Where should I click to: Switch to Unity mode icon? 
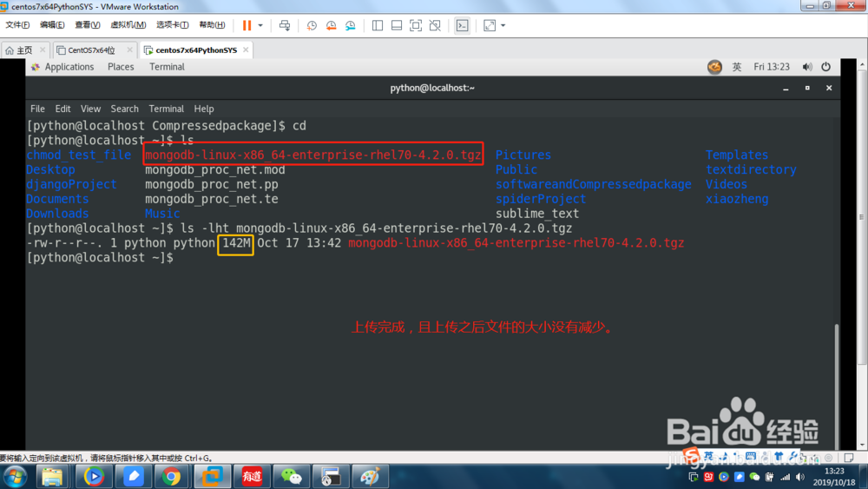[x=435, y=25]
